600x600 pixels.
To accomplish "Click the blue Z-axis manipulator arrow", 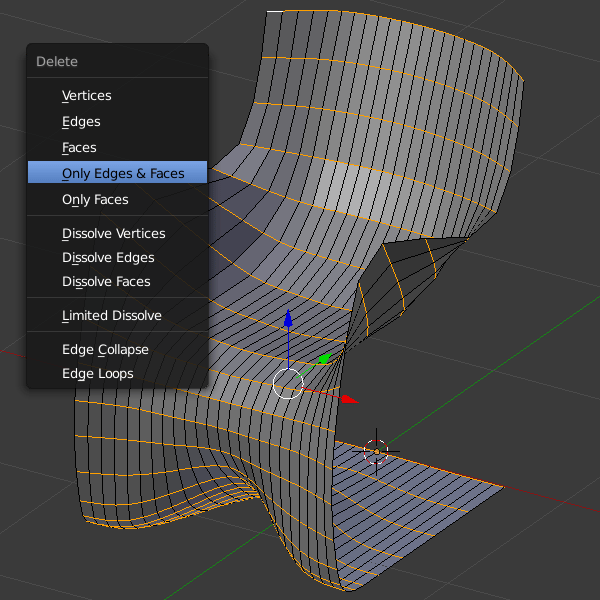I will tap(288, 320).
